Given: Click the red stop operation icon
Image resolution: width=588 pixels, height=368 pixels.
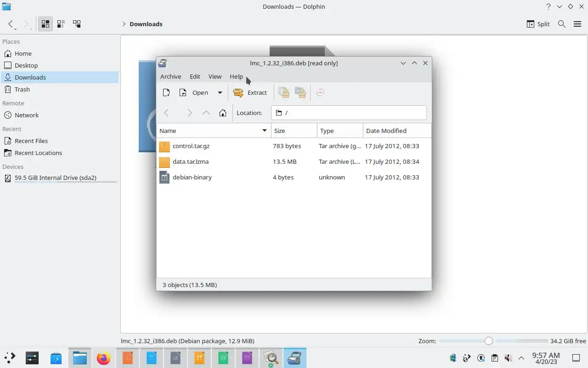Looking at the screenshot, I should pos(320,92).
